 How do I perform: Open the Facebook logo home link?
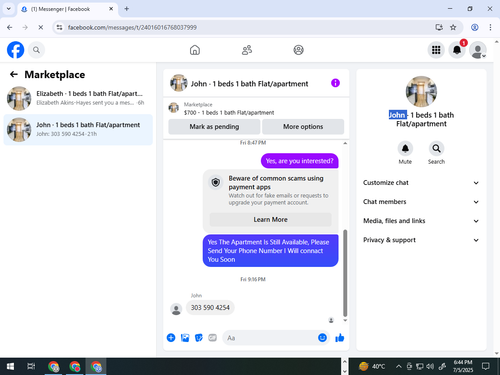pos(15,50)
